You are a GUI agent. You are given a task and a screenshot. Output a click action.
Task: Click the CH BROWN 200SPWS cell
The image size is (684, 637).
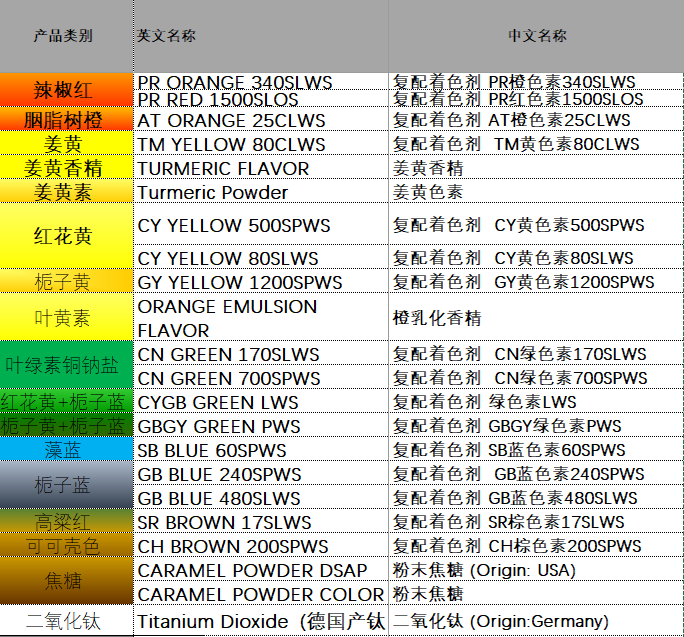point(261,545)
